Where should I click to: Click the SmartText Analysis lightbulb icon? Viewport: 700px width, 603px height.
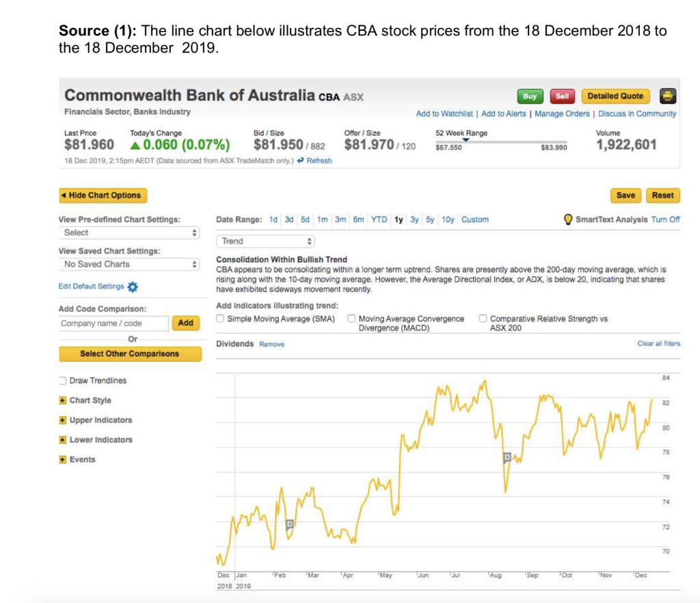[567, 219]
